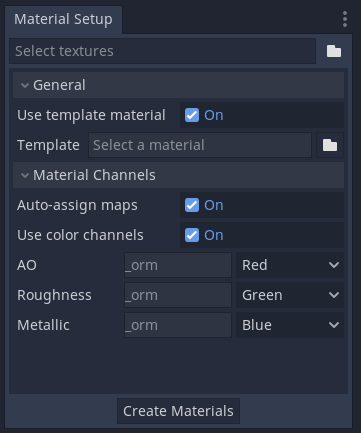Collapse the Material Channels section
Image resolution: width=361 pixels, height=433 pixels.
click(178, 175)
